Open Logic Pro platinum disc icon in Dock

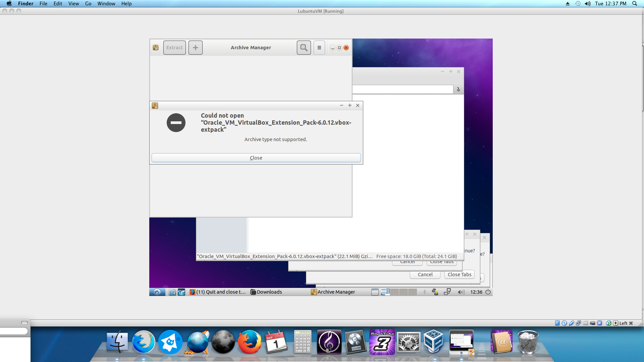pos(356,342)
